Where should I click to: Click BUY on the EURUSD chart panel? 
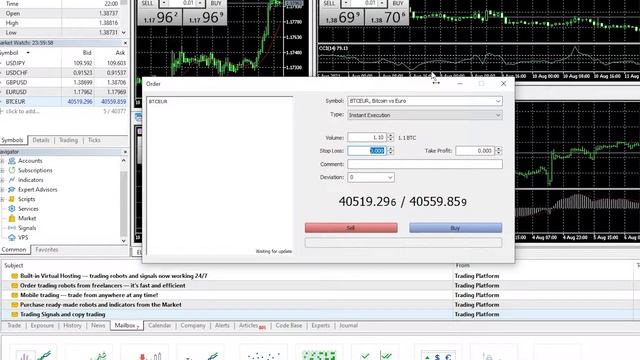pyautogui.click(x=216, y=3)
